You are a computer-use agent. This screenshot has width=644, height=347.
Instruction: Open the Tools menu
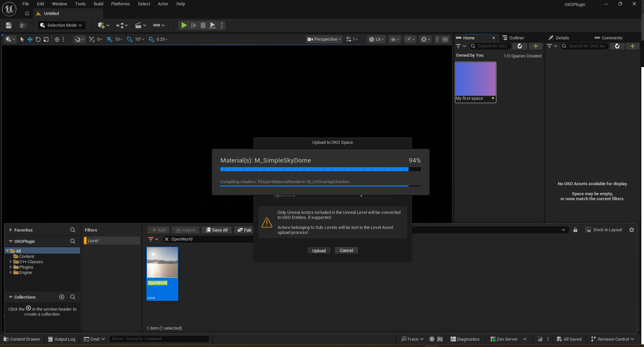point(80,4)
